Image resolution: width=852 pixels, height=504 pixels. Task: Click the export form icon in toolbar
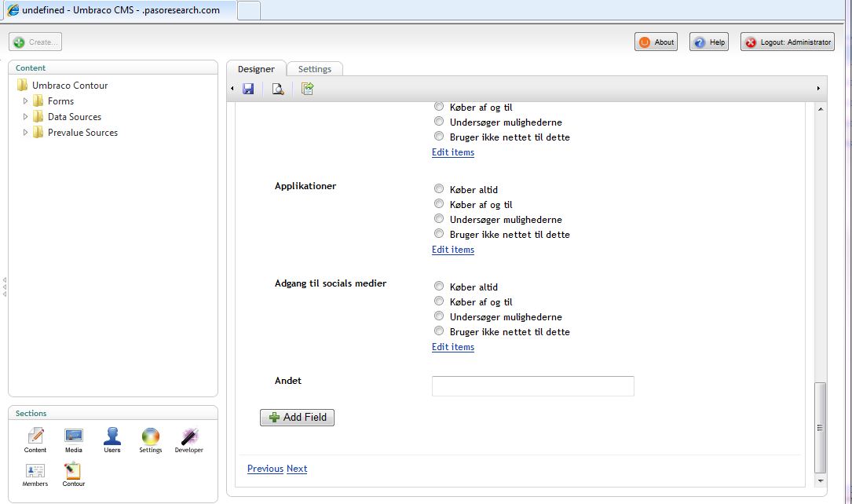[x=307, y=89]
